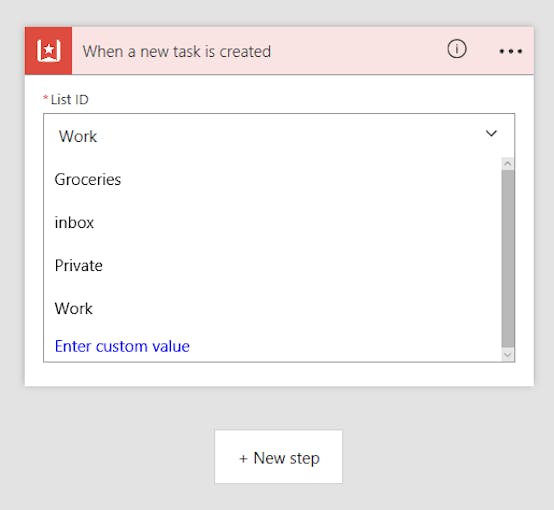Image resolution: width=554 pixels, height=510 pixels.
Task: Click the List ID field label
Action: (x=69, y=100)
